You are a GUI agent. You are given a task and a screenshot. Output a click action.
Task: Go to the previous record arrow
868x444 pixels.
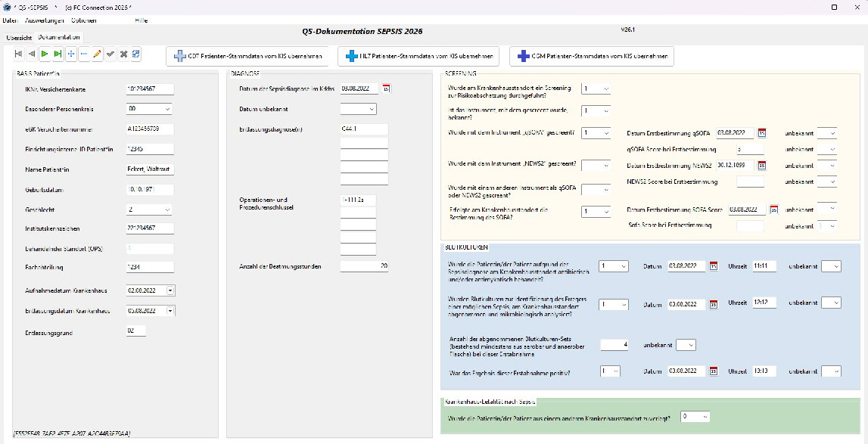pyautogui.click(x=32, y=54)
